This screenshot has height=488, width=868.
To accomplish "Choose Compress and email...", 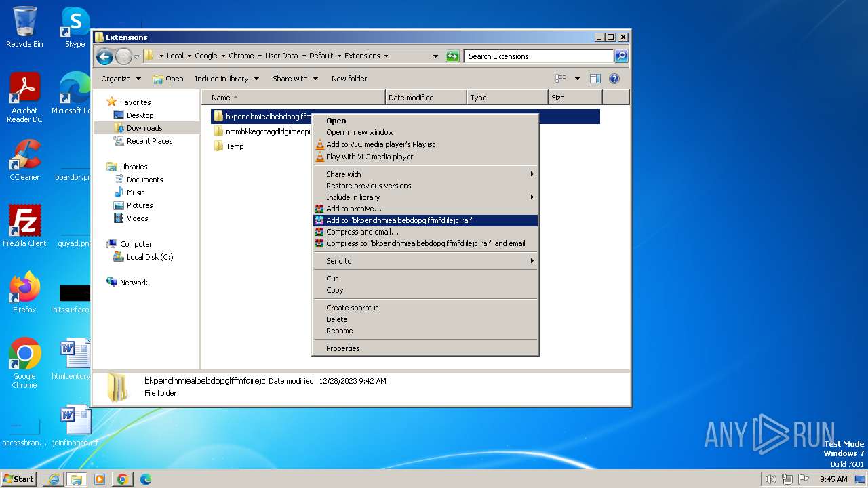I will coord(425,232).
